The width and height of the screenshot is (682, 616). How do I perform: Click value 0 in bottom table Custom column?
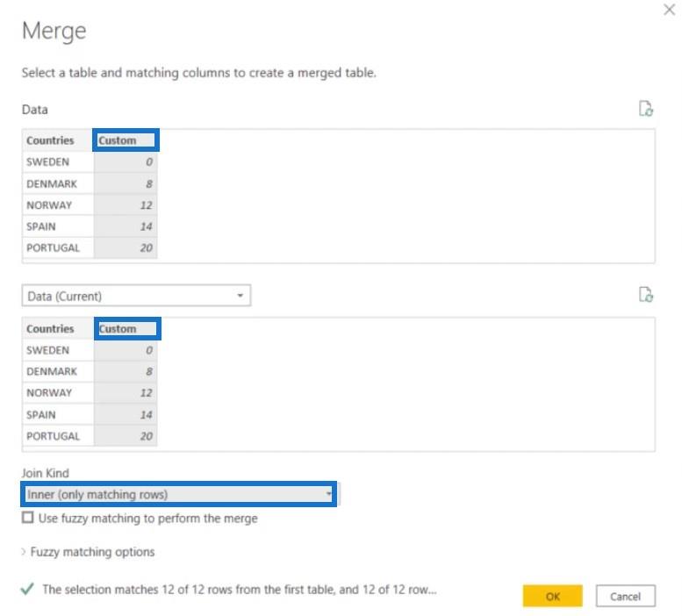pyautogui.click(x=126, y=350)
